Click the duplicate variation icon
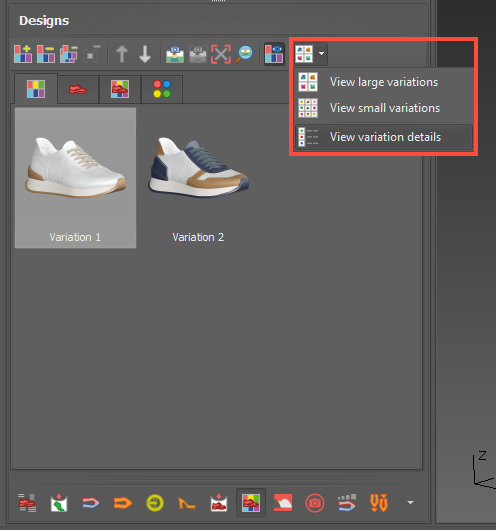Screen dimensions: 496x530 tap(69, 54)
